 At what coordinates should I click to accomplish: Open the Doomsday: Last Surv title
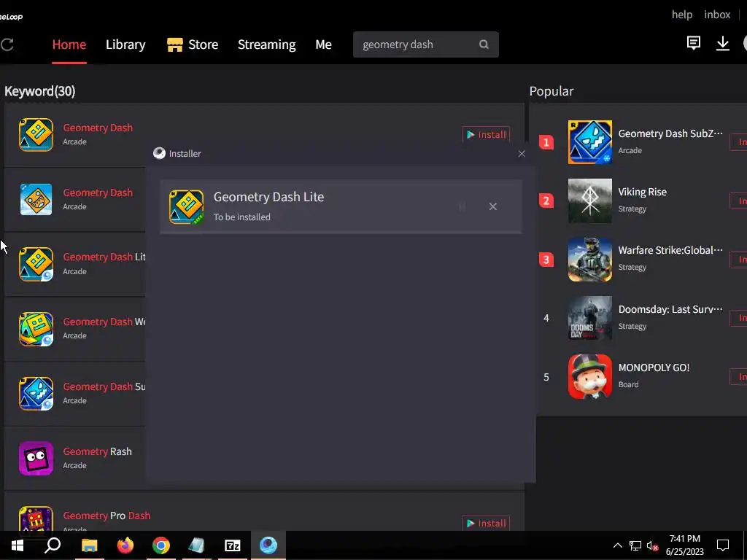(670, 309)
